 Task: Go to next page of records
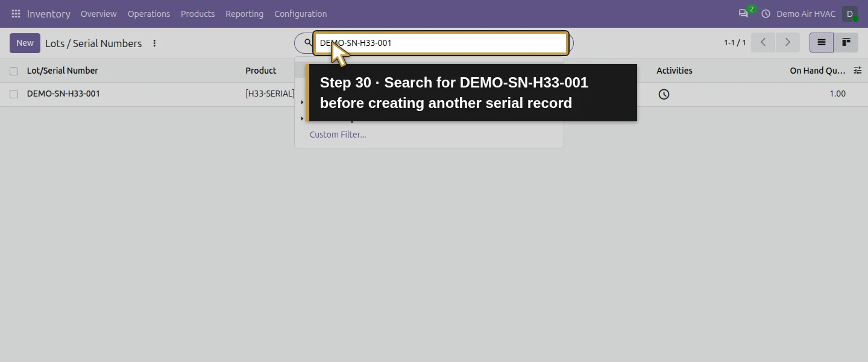click(x=787, y=42)
